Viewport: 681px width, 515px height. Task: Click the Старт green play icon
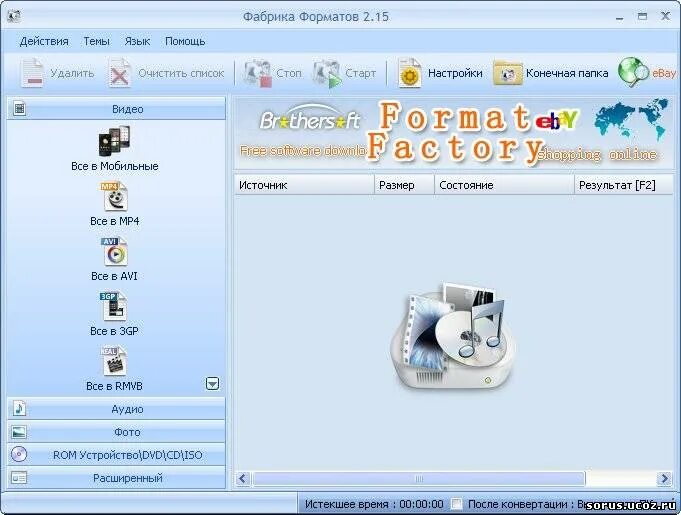tap(327, 73)
